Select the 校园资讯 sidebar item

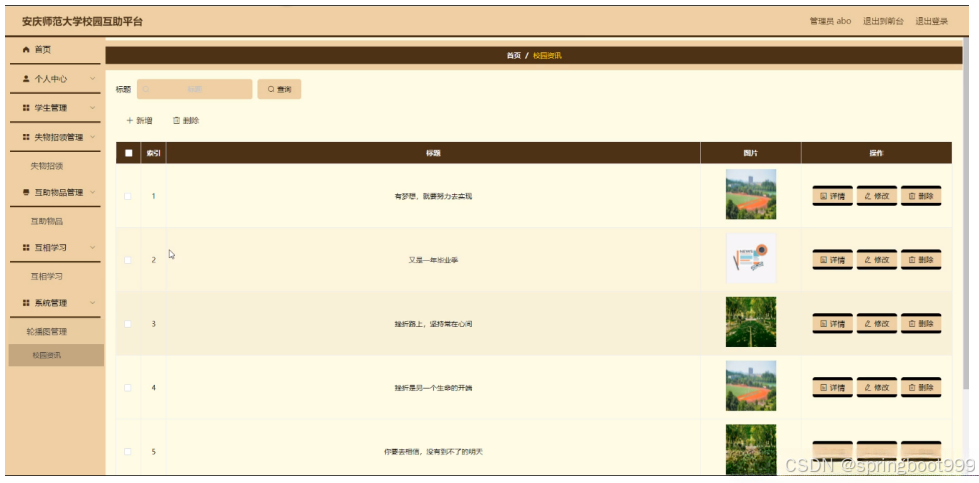[56, 355]
